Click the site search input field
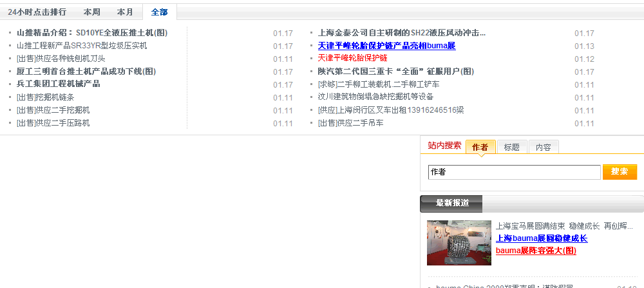Image resolution: width=644 pixels, height=288 pixels. pyautogui.click(x=514, y=172)
